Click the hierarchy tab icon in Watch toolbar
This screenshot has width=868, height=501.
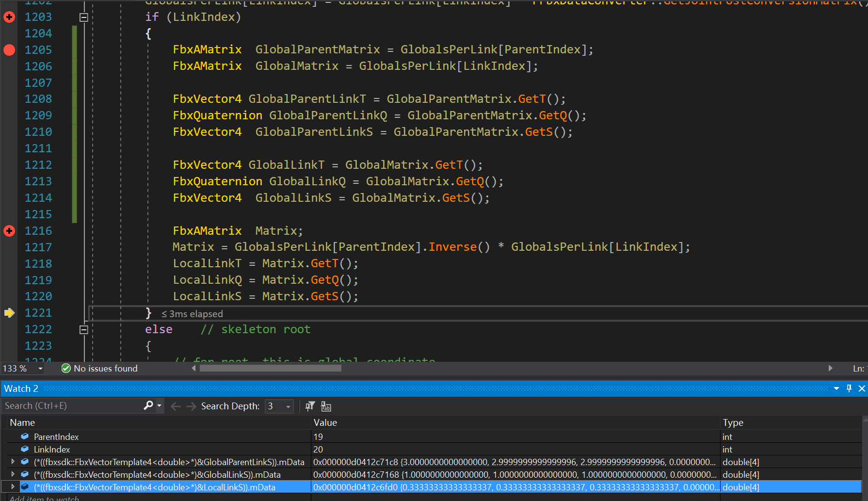pos(326,406)
